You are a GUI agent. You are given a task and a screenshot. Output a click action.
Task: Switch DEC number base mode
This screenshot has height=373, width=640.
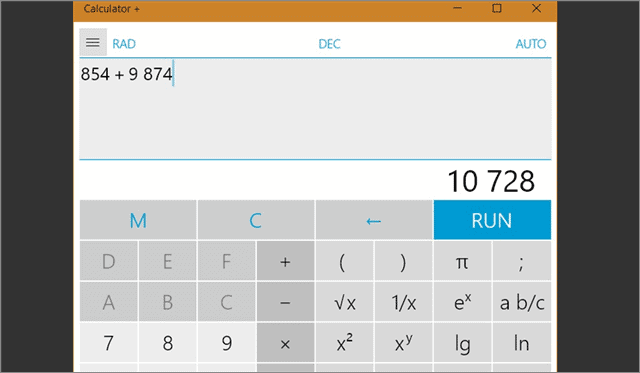click(329, 44)
